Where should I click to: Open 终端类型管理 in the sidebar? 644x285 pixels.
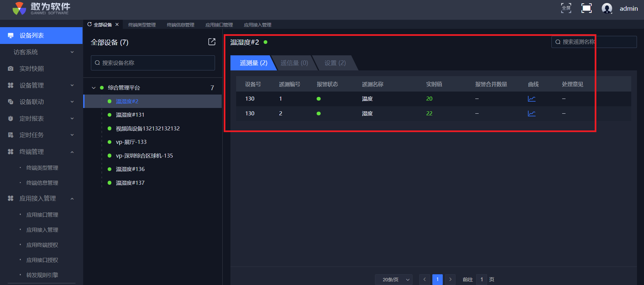[42, 168]
